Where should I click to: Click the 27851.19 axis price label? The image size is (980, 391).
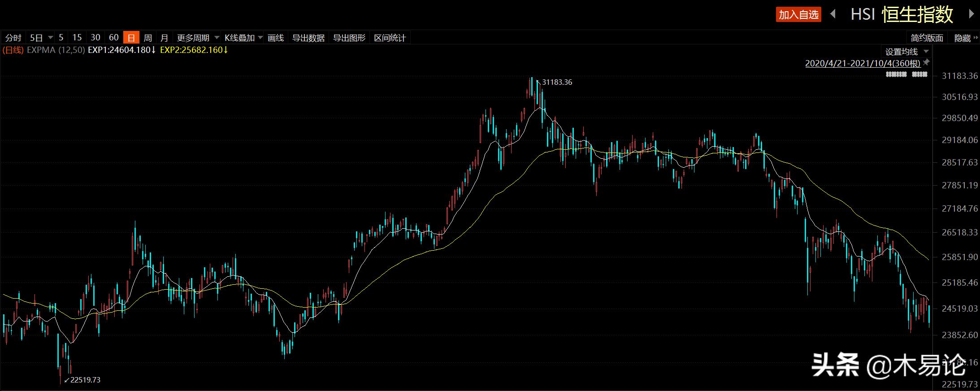coord(960,185)
